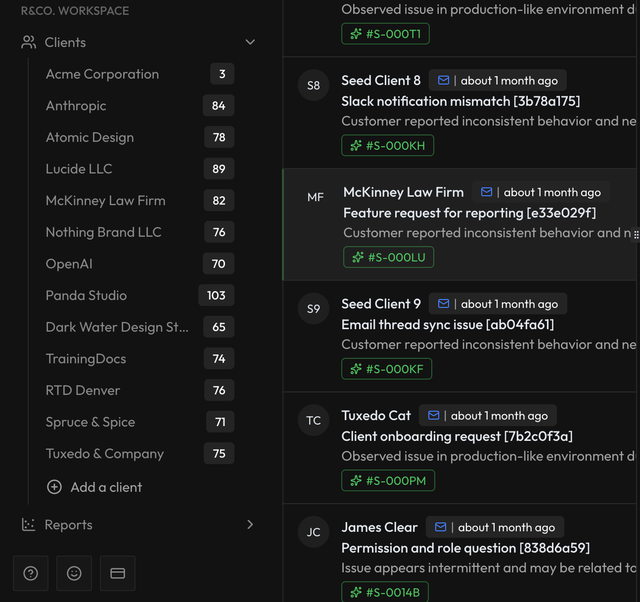The image size is (640, 602).
Task: Click the Seed Client 9 sender name
Action: pyautogui.click(x=381, y=304)
